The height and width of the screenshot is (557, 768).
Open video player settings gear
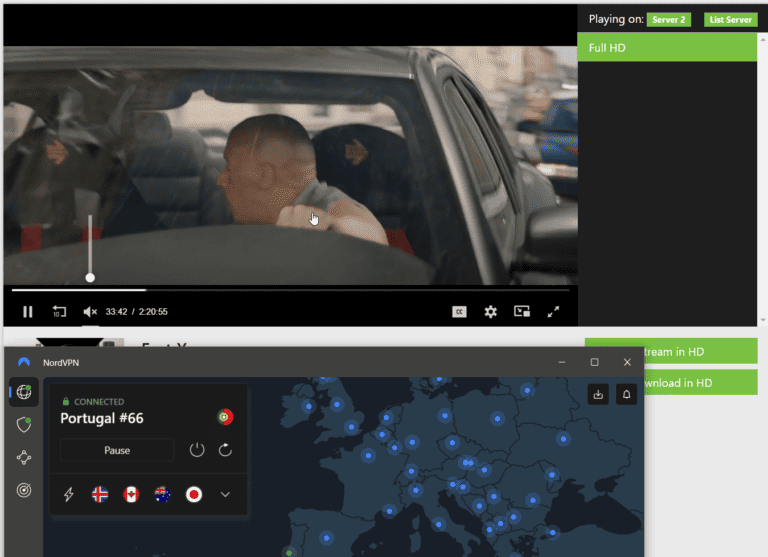(x=490, y=312)
